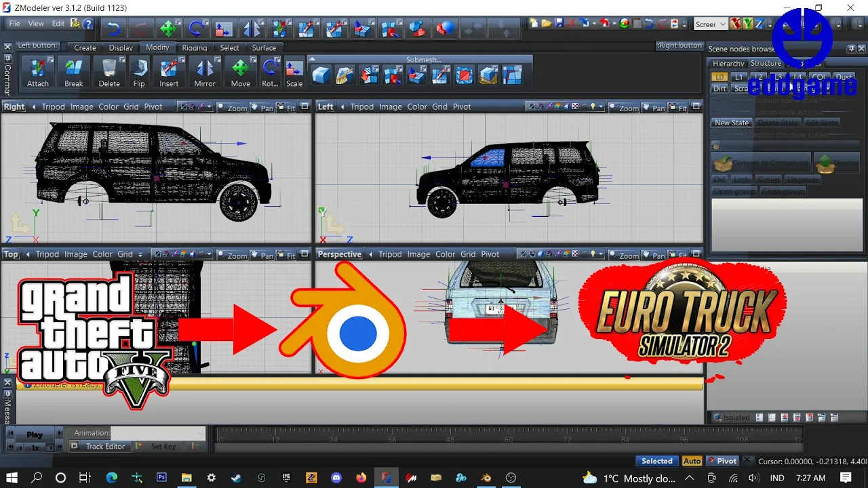Click the new document icon in file toolbar
The image size is (868, 488).
click(534, 23)
